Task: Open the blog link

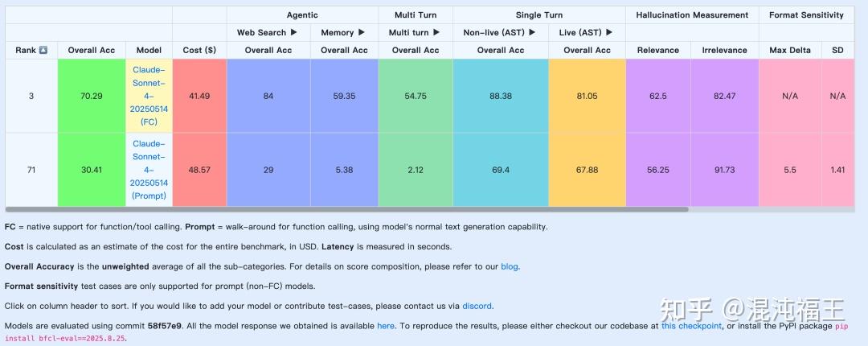Action: [x=510, y=266]
